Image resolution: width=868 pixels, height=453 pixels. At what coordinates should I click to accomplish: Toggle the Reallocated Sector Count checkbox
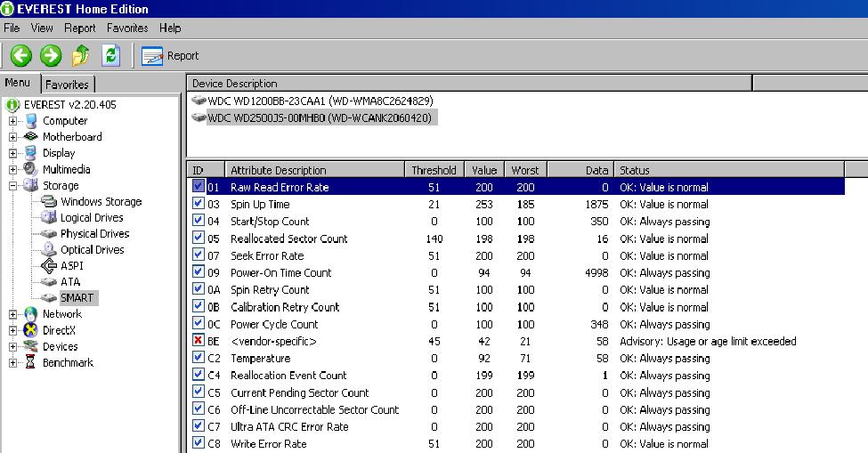pyautogui.click(x=199, y=238)
